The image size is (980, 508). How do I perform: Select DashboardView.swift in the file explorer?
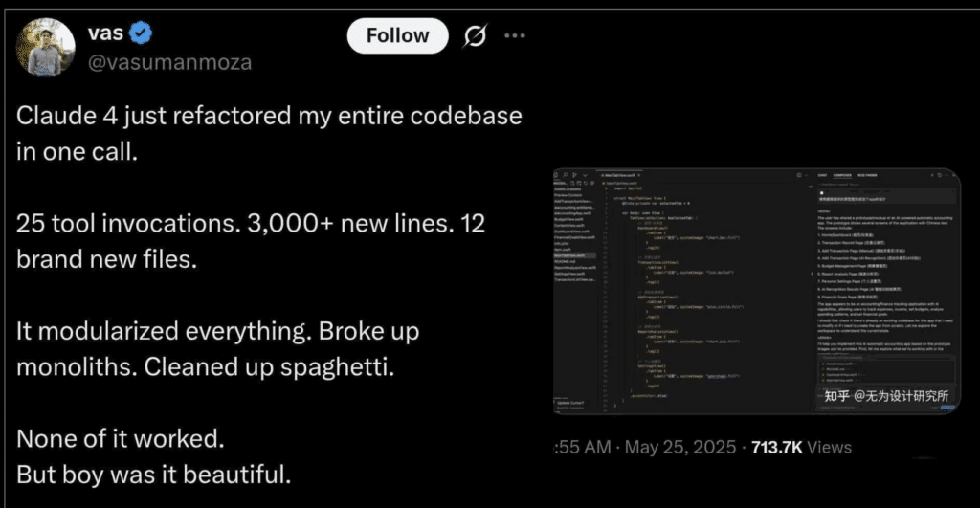(572, 232)
